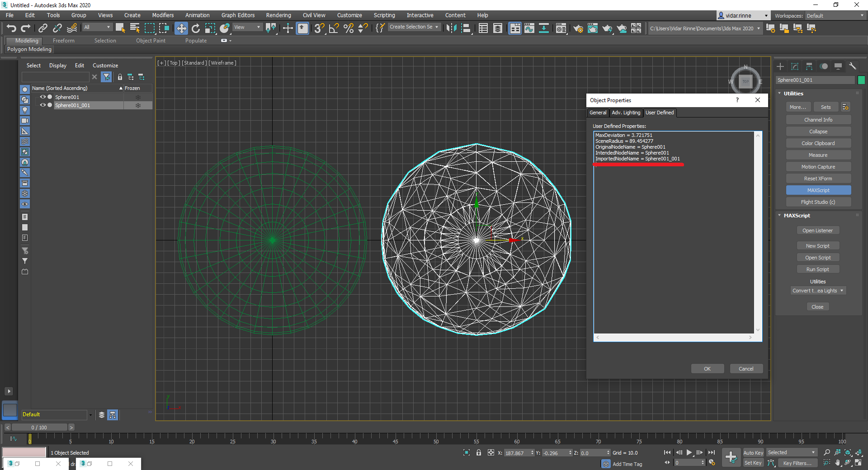This screenshot has height=470, width=868.
Task: Toggle frozen state for Sphere001_001
Action: [138, 105]
